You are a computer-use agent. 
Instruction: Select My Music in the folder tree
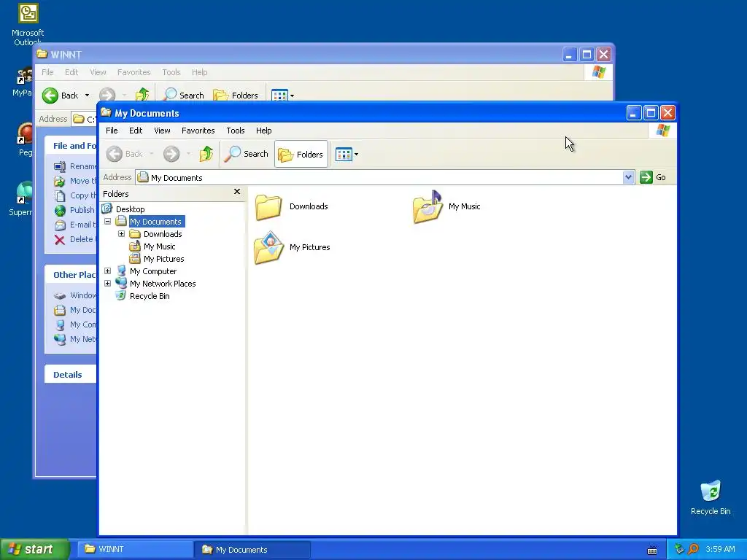tap(160, 246)
